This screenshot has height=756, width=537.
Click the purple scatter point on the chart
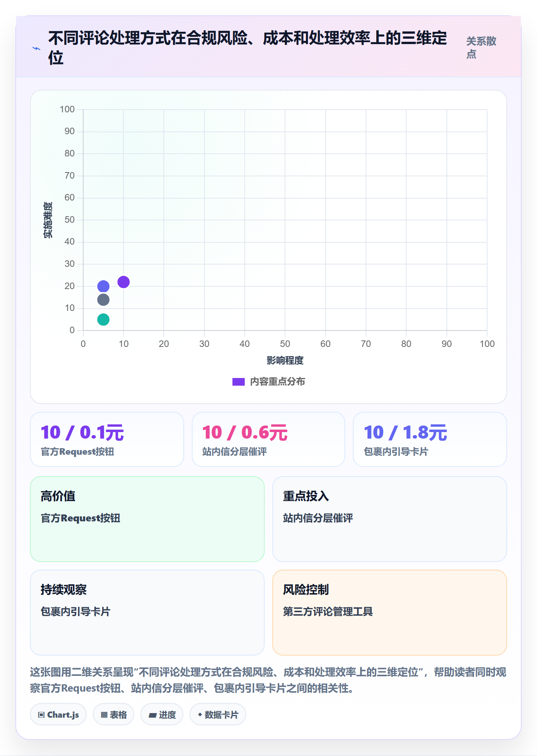coord(124,282)
